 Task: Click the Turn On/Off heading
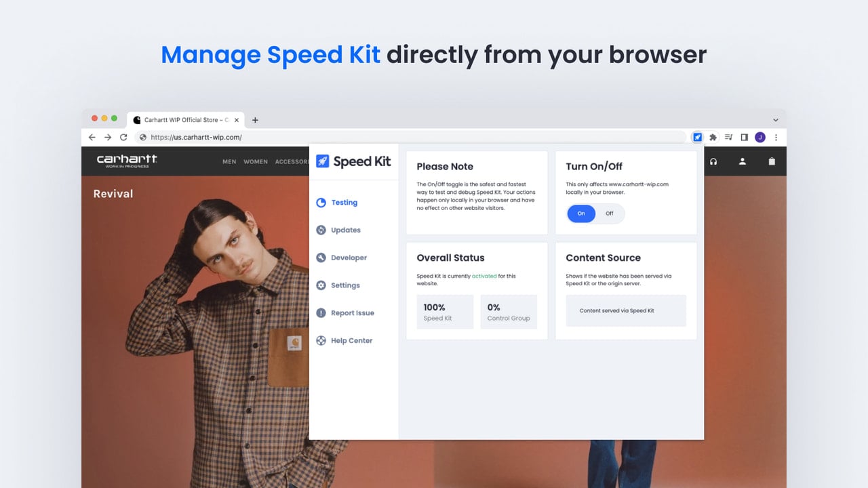(594, 167)
